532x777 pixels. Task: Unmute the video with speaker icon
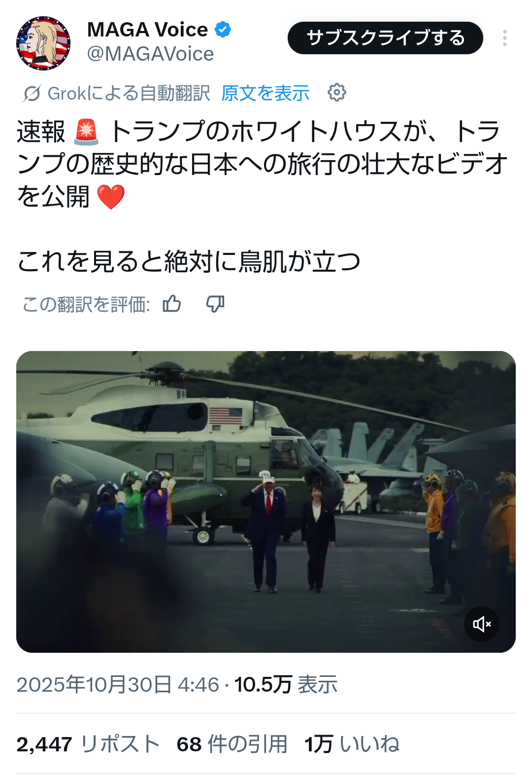(482, 624)
